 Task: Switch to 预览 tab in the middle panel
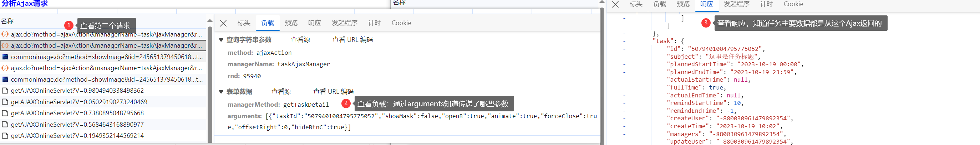[291, 23]
